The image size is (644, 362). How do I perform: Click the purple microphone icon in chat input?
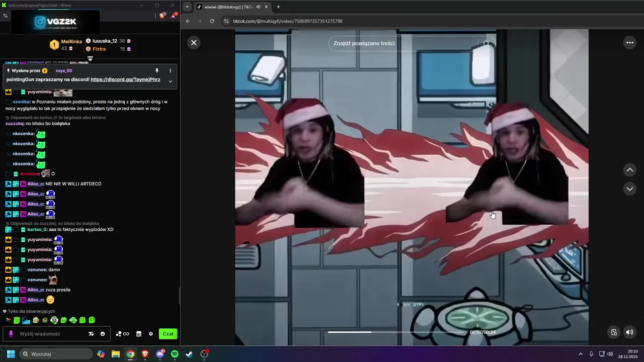click(x=11, y=334)
